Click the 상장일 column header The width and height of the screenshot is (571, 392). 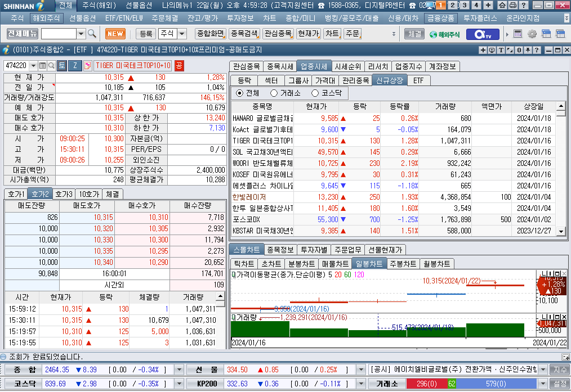tap(533, 106)
